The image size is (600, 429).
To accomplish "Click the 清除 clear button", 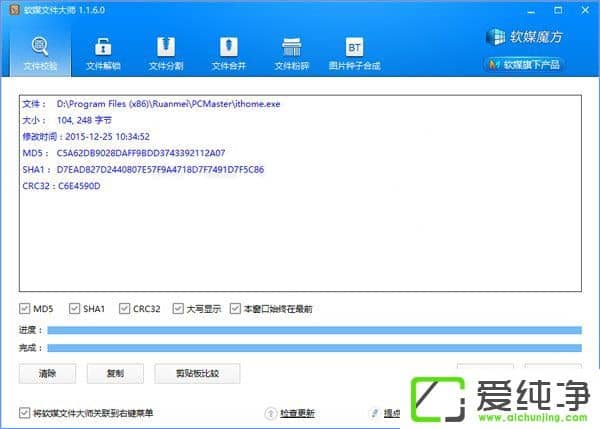I will point(47,373).
